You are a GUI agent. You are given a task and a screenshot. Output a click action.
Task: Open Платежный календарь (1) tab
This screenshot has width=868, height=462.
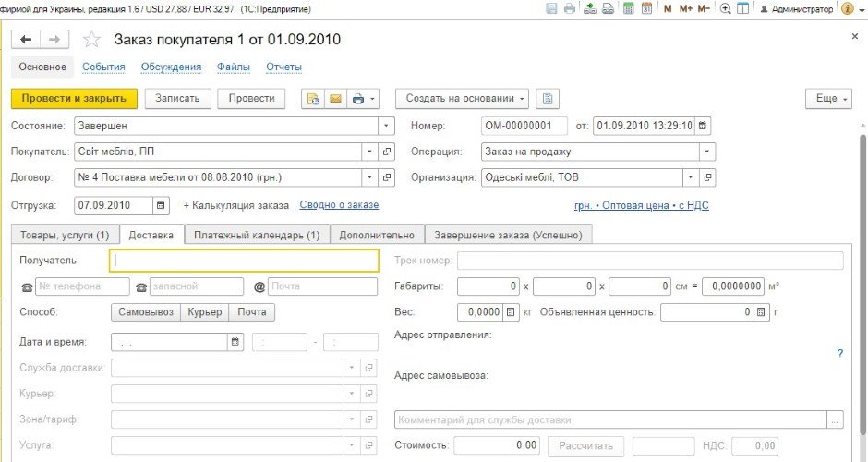[257, 235]
